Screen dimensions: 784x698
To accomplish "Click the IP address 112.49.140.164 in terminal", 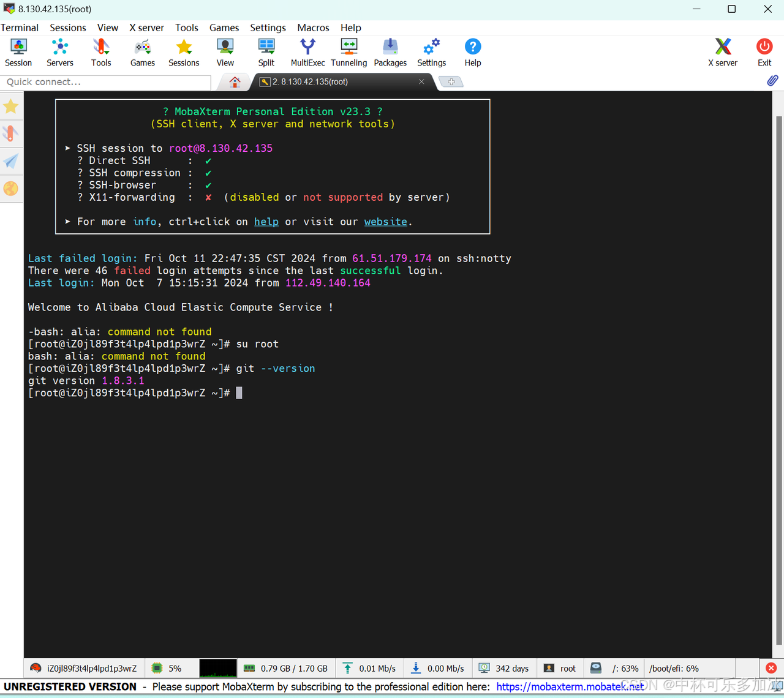I will click(328, 283).
